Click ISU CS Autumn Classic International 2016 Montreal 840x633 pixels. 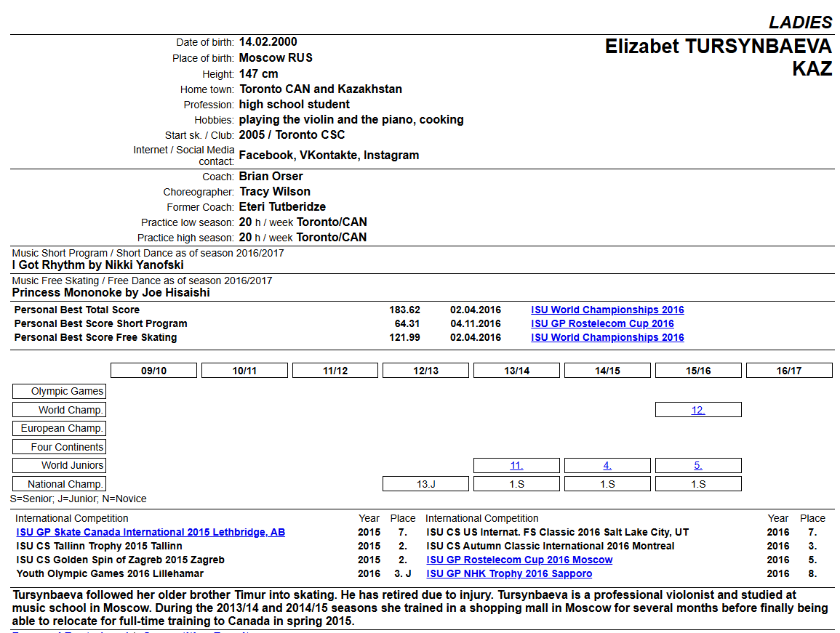[550, 547]
